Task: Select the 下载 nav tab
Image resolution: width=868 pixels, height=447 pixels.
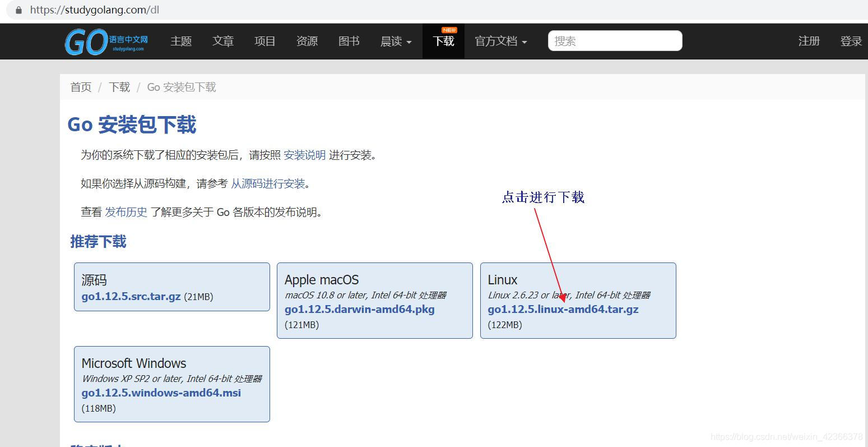Action: coord(443,41)
